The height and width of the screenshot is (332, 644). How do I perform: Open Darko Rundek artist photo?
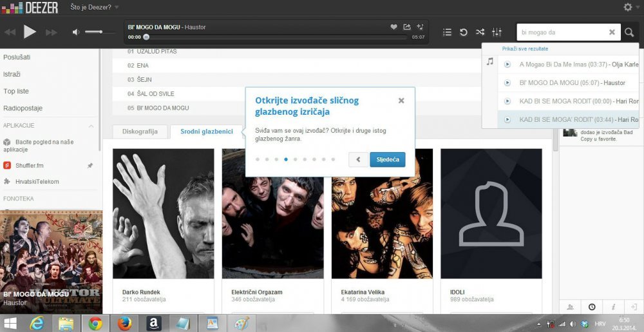coord(164,213)
